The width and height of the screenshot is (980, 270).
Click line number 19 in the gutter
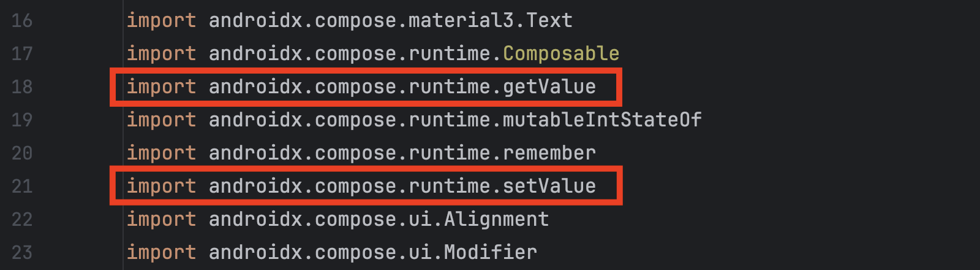[22, 120]
